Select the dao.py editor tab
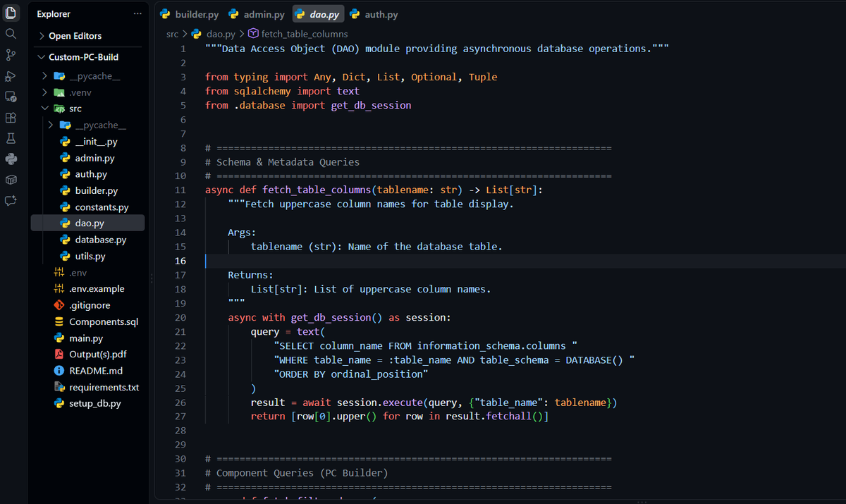846x504 pixels. click(318, 14)
